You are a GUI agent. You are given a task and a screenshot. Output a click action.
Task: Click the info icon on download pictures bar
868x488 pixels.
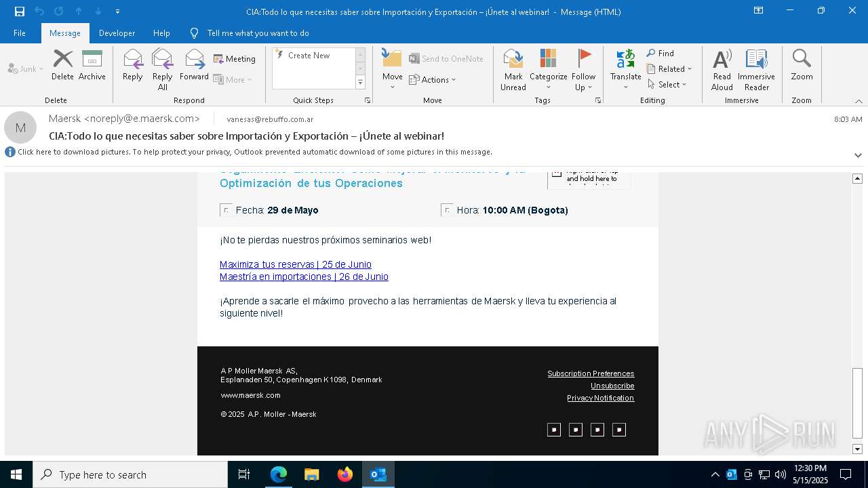10,152
